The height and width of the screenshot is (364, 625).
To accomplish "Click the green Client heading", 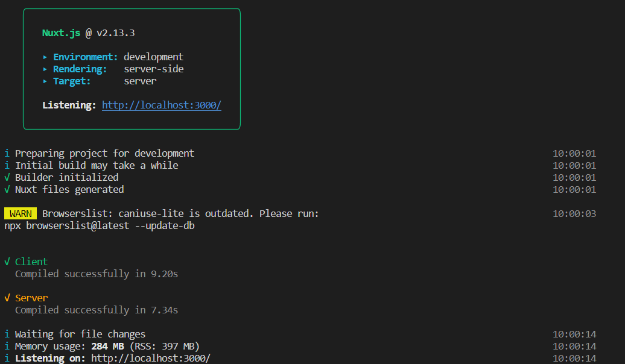I will 31,262.
